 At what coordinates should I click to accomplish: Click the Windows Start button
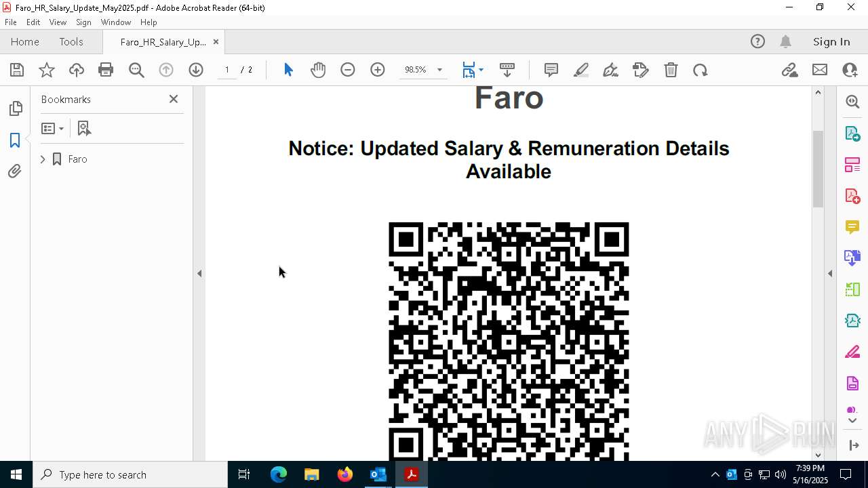pos(16,474)
